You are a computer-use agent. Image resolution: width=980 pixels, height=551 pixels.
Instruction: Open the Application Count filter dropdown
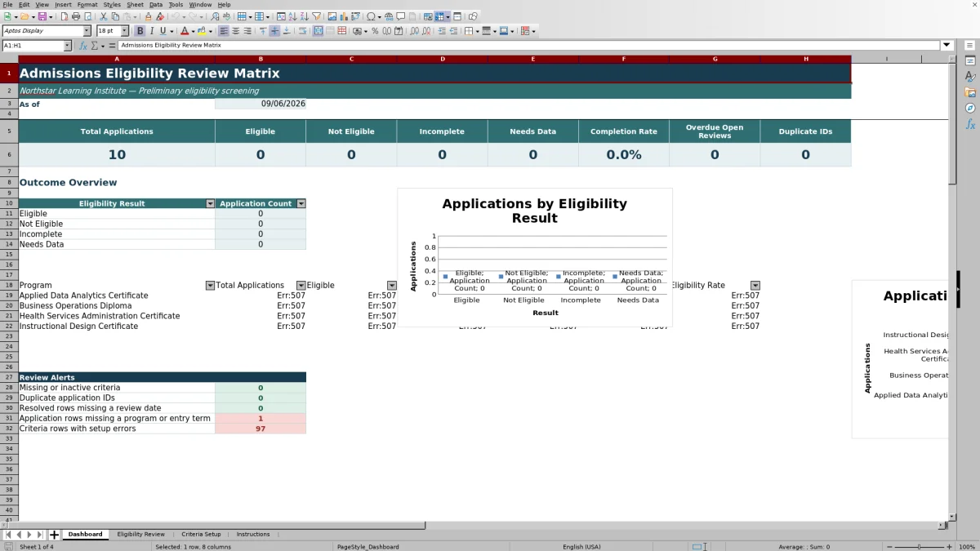tap(301, 203)
